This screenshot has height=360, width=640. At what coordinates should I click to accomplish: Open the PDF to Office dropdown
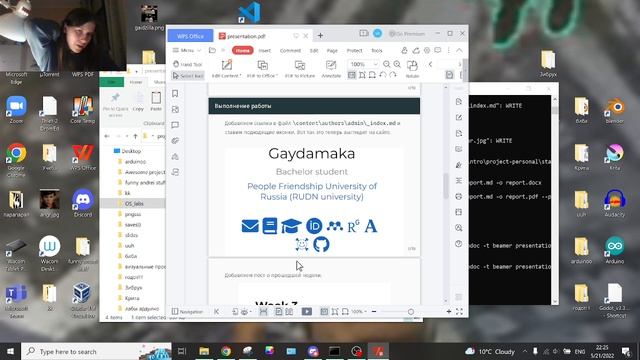point(262,69)
